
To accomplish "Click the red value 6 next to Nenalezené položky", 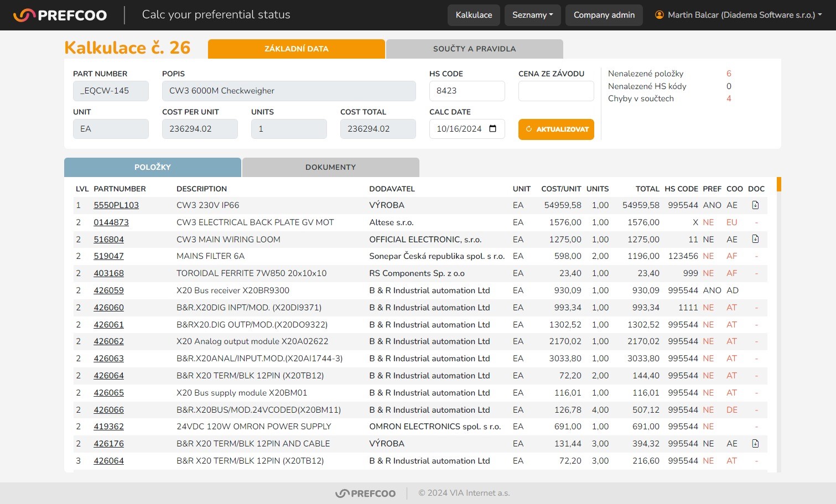I will tap(729, 74).
